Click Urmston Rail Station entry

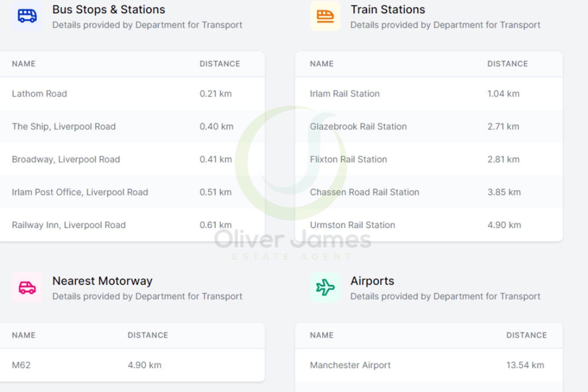point(353,225)
